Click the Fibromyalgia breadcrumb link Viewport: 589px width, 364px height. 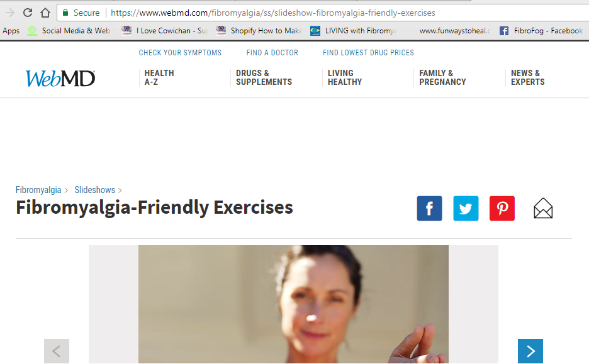(38, 190)
